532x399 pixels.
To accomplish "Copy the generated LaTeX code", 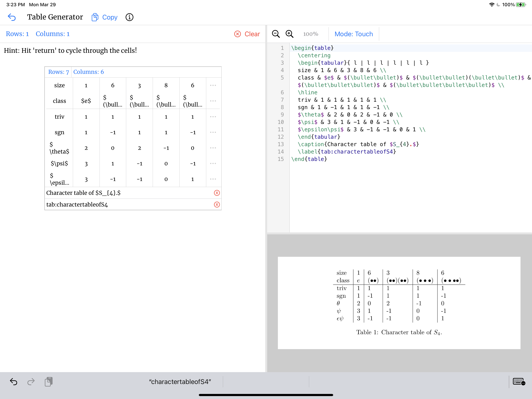I will 104,17.
